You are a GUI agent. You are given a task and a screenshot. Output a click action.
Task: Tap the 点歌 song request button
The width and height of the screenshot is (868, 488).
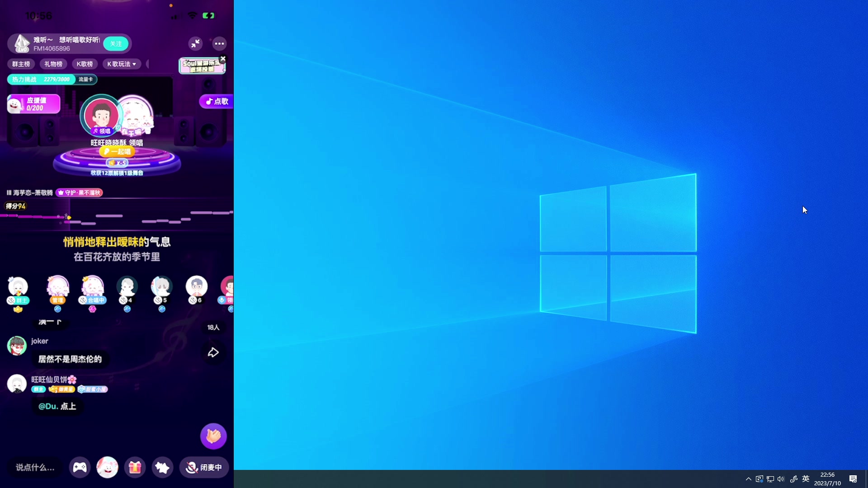point(217,101)
